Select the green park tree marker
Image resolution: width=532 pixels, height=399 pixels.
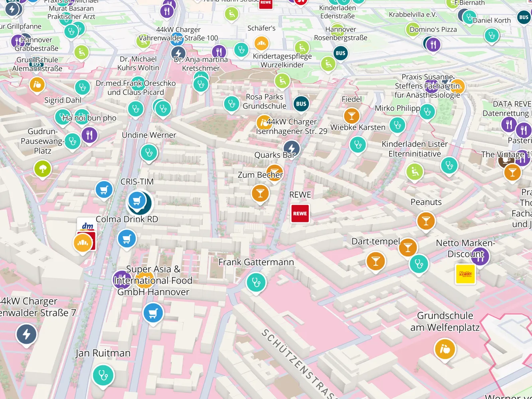(x=43, y=169)
